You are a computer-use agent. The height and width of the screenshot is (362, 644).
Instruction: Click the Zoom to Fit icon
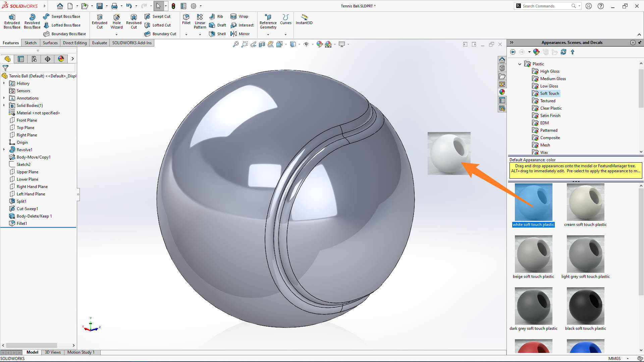[236, 44]
